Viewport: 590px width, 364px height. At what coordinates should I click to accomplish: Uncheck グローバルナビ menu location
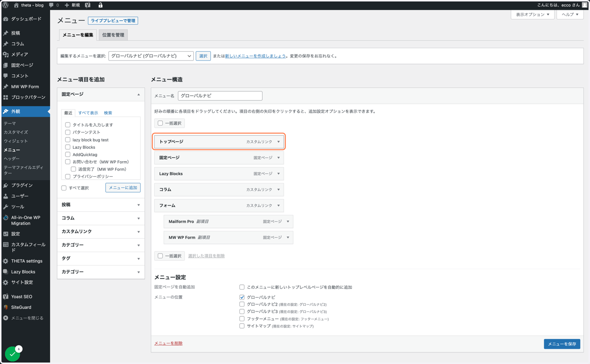point(242,297)
